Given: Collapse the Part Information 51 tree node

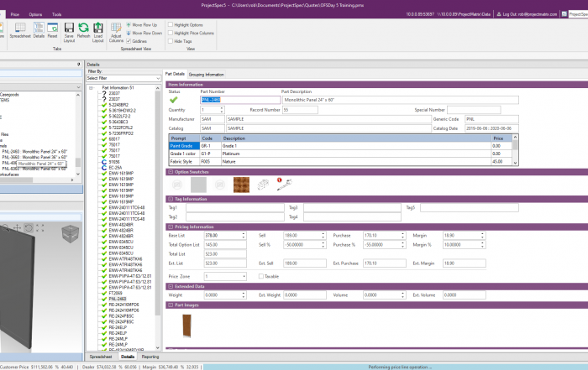Looking at the screenshot, I should coord(91,87).
